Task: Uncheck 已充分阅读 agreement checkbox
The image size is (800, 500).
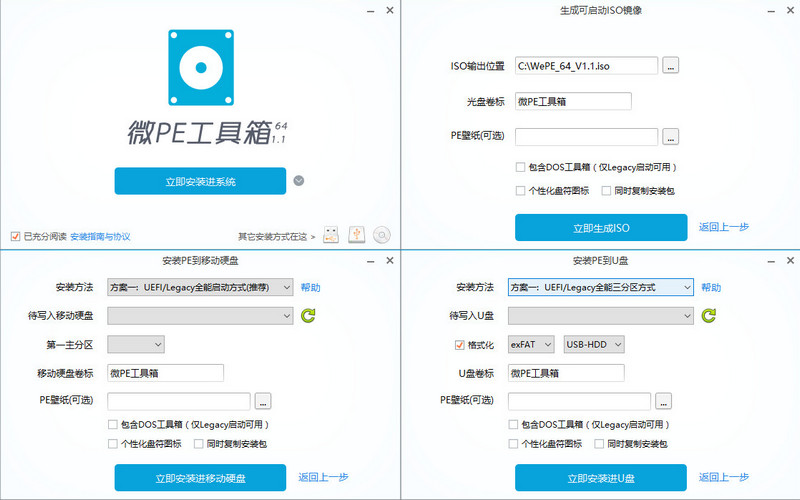Action: tap(15, 237)
